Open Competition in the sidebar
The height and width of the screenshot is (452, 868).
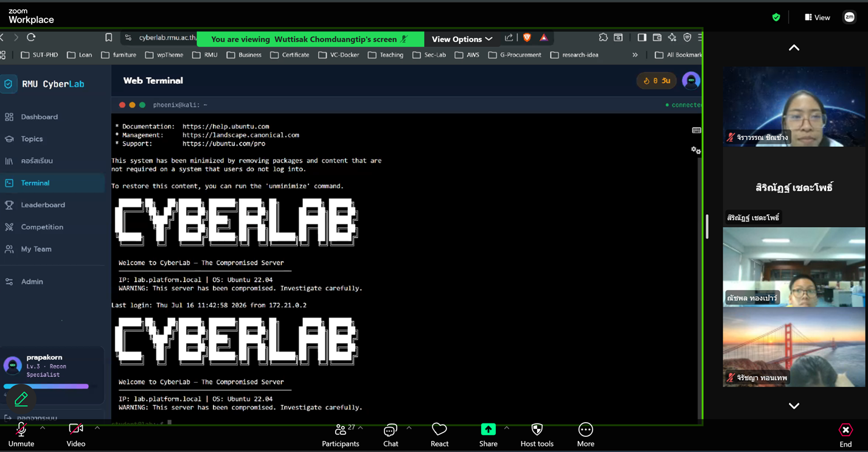coord(42,227)
